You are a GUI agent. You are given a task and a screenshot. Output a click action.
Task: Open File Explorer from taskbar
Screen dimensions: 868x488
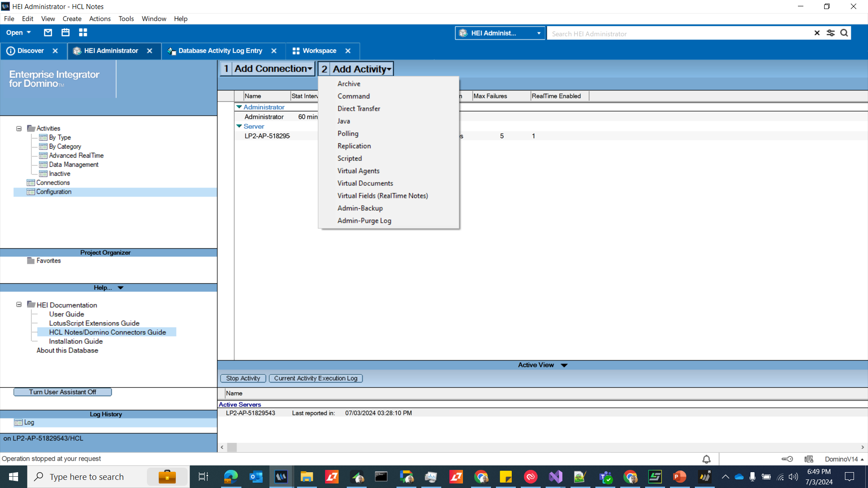[x=307, y=477]
